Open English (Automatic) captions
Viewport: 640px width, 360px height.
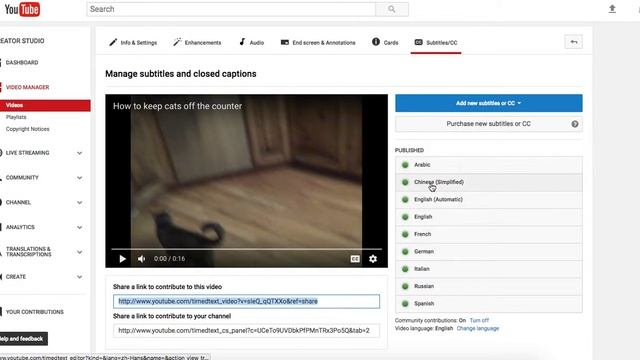[489, 200]
